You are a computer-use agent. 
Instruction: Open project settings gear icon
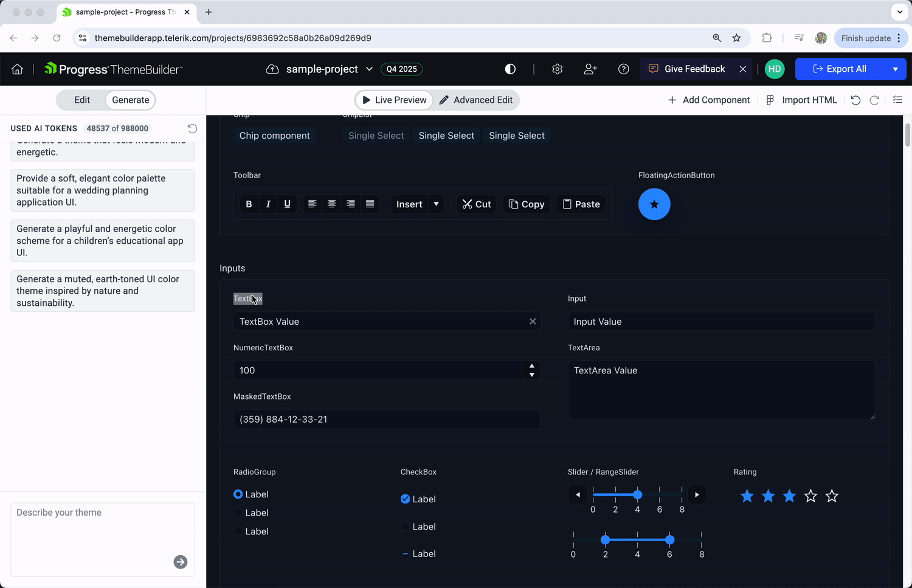[x=557, y=69]
